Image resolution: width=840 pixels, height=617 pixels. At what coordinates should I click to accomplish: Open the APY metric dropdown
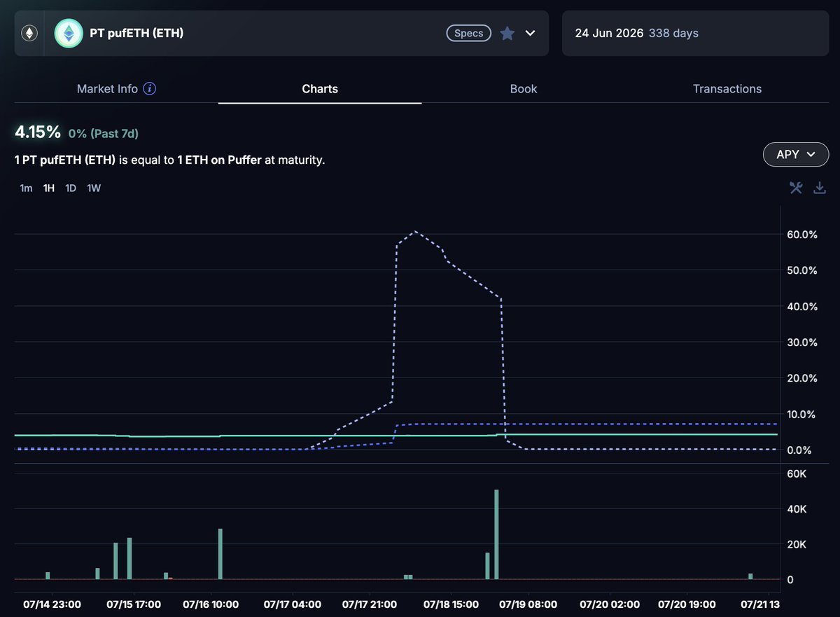coord(796,154)
